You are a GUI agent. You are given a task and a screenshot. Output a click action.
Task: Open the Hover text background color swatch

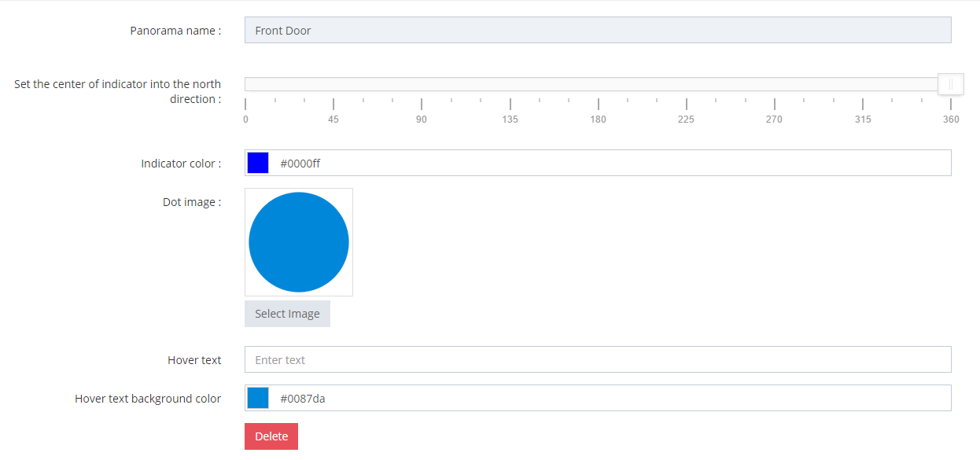pyautogui.click(x=258, y=398)
